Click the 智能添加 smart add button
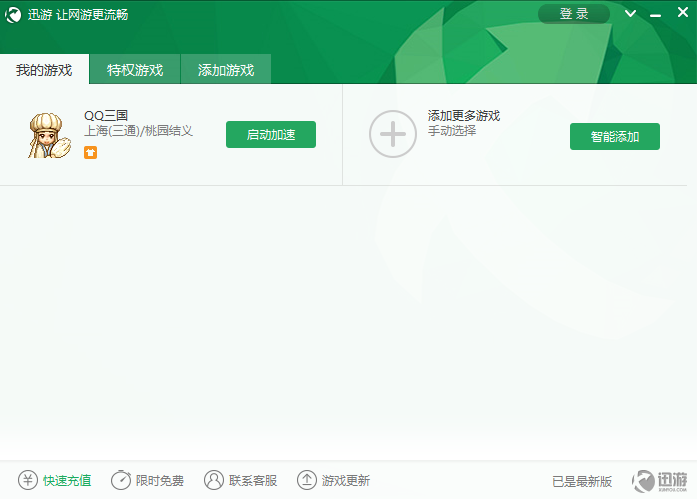 point(615,136)
